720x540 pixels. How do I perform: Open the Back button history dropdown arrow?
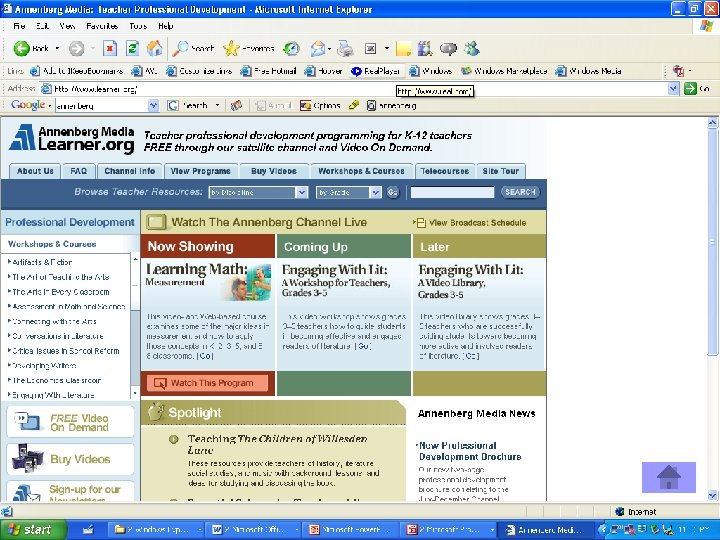57,48
